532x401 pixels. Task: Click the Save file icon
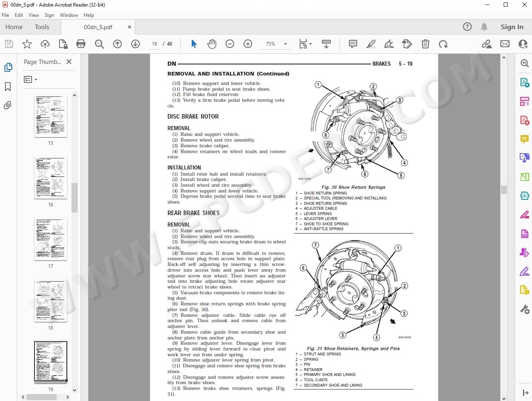(9, 44)
